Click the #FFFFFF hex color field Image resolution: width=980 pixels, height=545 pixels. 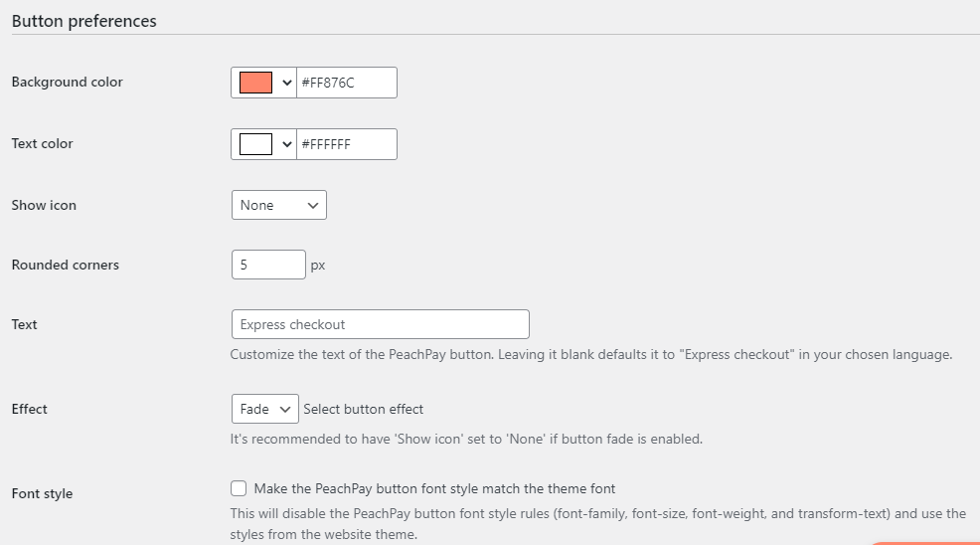coord(346,144)
